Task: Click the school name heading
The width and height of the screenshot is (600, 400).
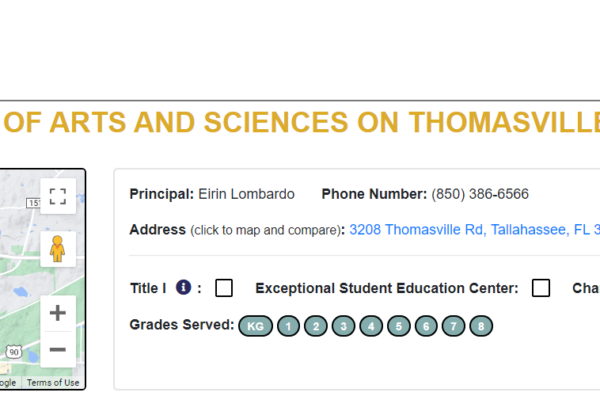Action: click(x=300, y=122)
